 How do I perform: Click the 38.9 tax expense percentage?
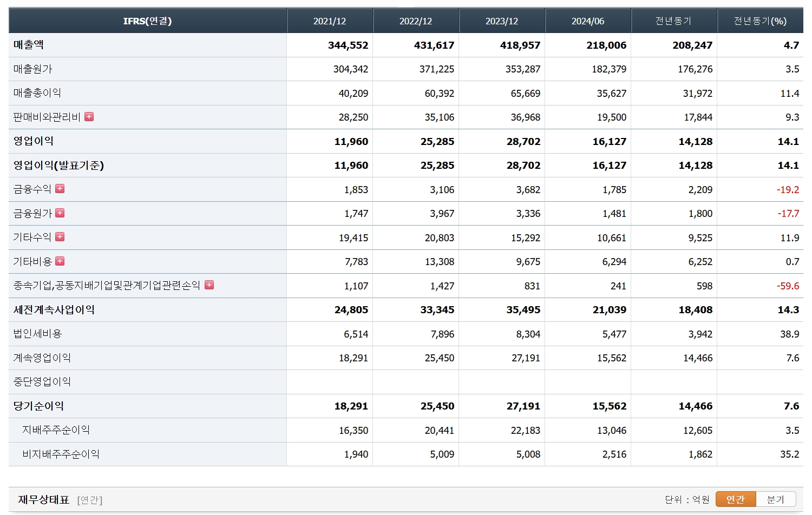pos(790,334)
